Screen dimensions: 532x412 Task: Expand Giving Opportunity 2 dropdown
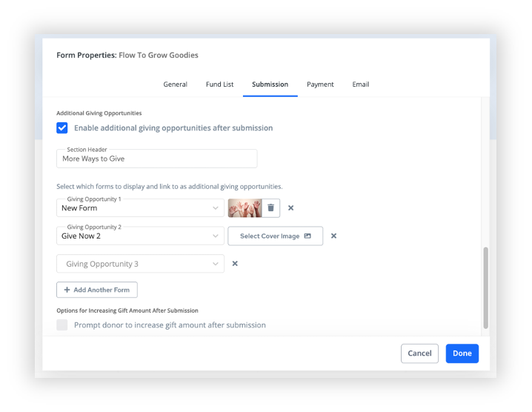coord(140,236)
